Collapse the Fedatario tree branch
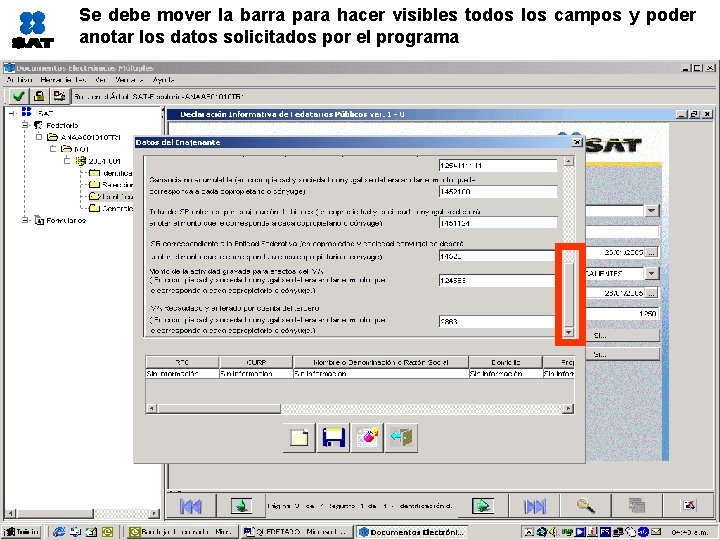 (25, 125)
